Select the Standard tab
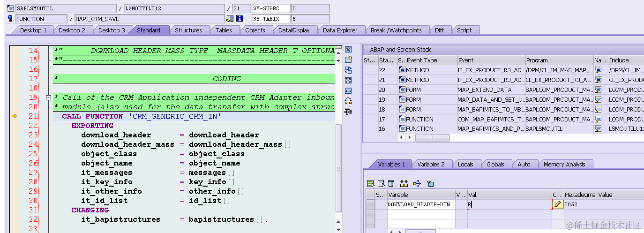The width and height of the screenshot is (644, 233). 148,30
